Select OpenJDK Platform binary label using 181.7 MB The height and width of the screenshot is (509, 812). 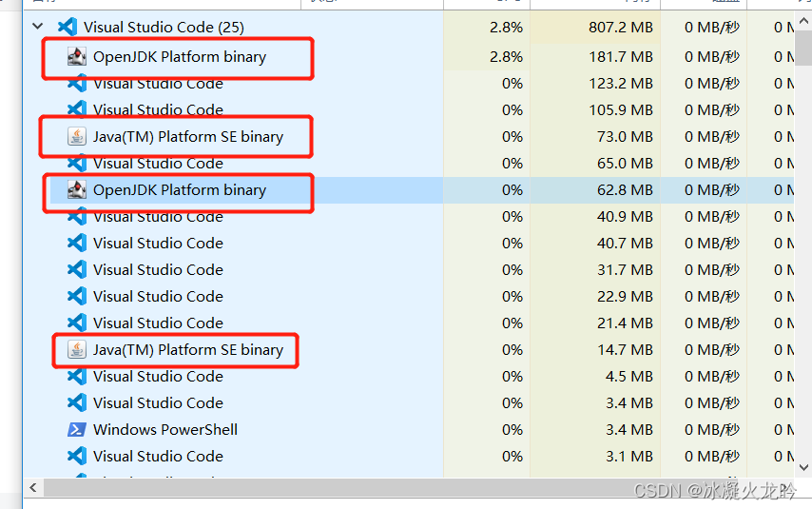pos(180,57)
